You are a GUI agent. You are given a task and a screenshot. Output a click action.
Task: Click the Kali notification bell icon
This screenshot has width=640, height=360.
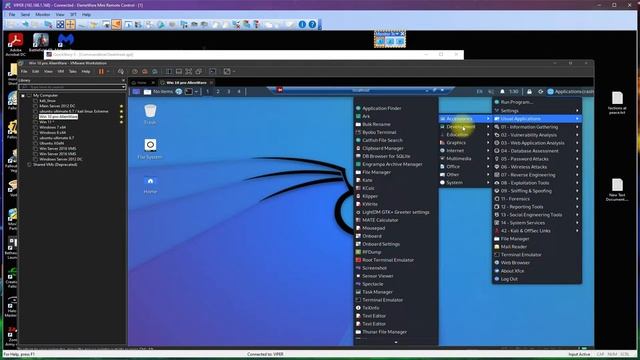pyautogui.click(x=502, y=91)
